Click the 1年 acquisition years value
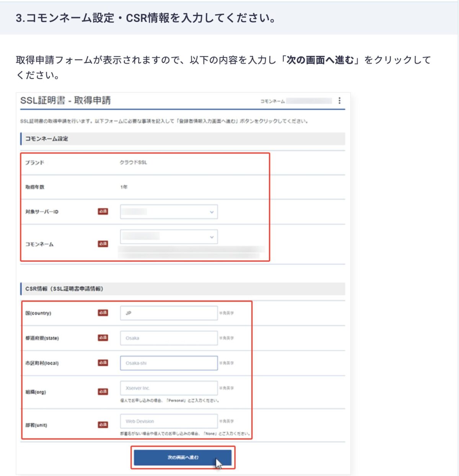 [x=124, y=187]
